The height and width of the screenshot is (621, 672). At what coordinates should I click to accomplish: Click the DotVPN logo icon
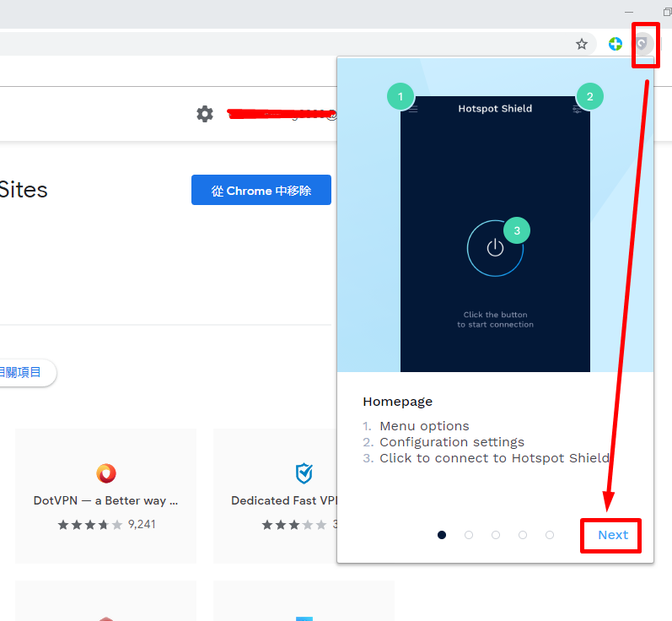106,472
